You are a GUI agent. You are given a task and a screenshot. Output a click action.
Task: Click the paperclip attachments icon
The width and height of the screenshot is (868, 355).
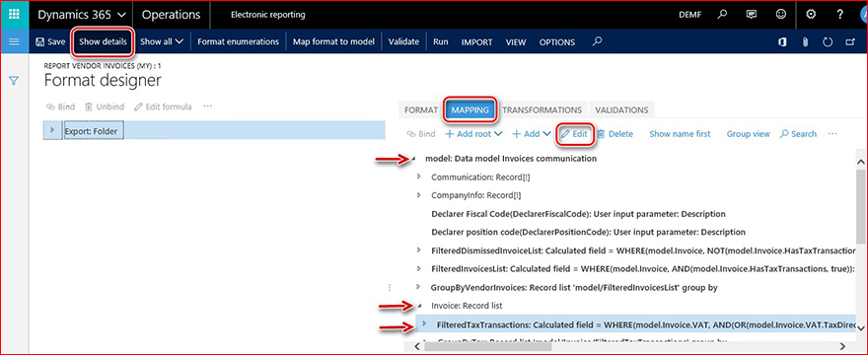(806, 42)
